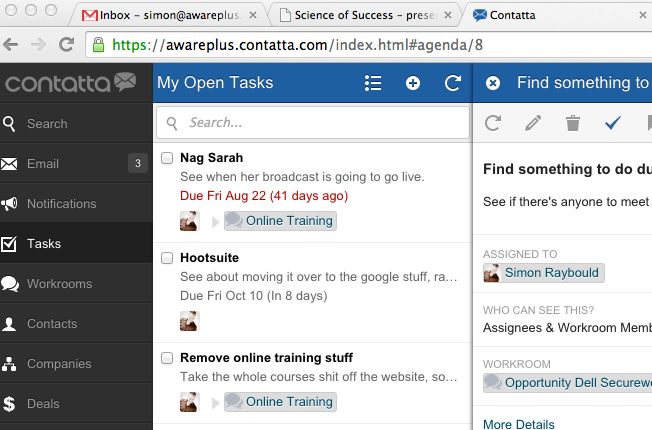Close the task detail panel
The image size is (652, 430).
coord(493,83)
